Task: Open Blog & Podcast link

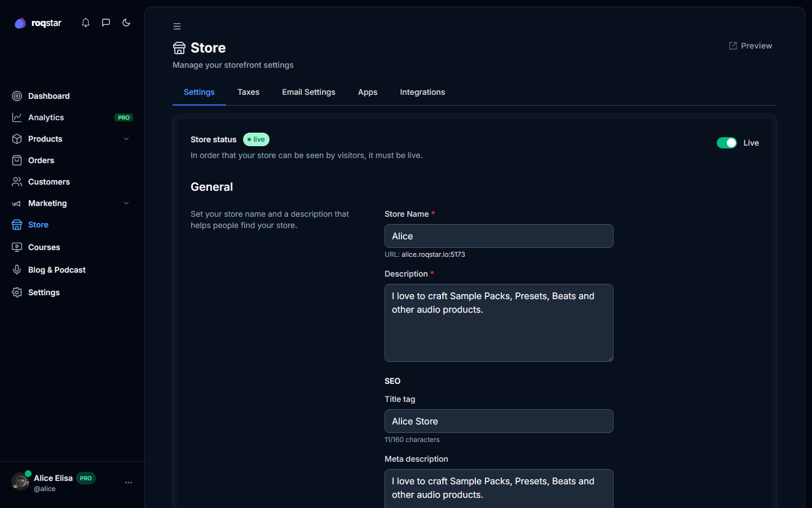Action: [71, 270]
